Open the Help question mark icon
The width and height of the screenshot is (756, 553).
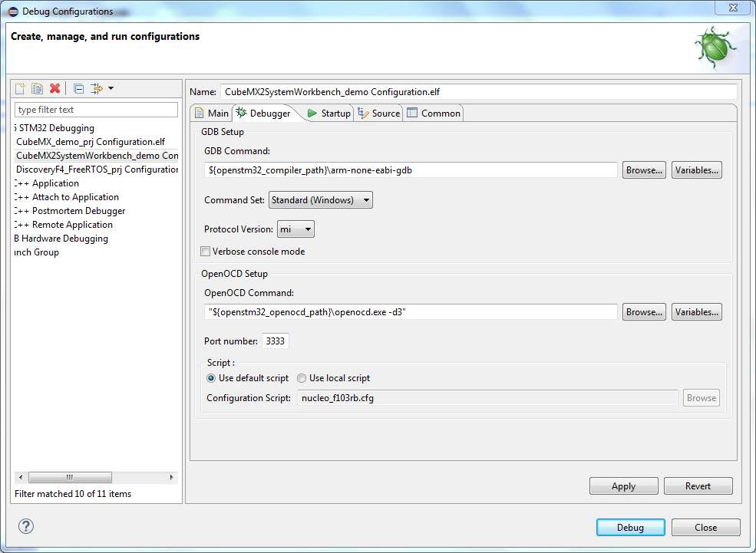(x=26, y=526)
